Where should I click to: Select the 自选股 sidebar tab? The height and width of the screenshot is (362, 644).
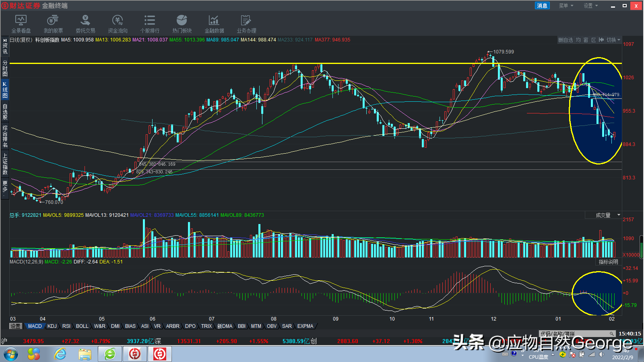pos(5,112)
